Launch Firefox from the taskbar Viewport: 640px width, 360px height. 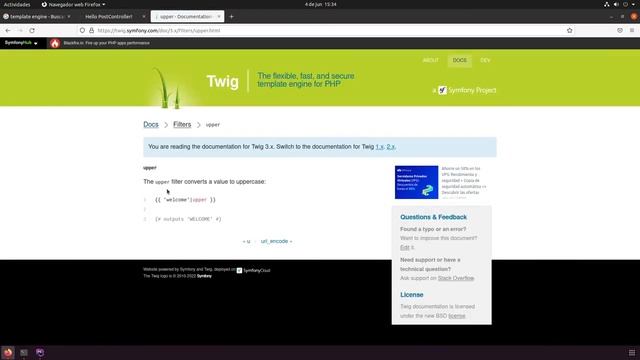[x=8, y=352]
